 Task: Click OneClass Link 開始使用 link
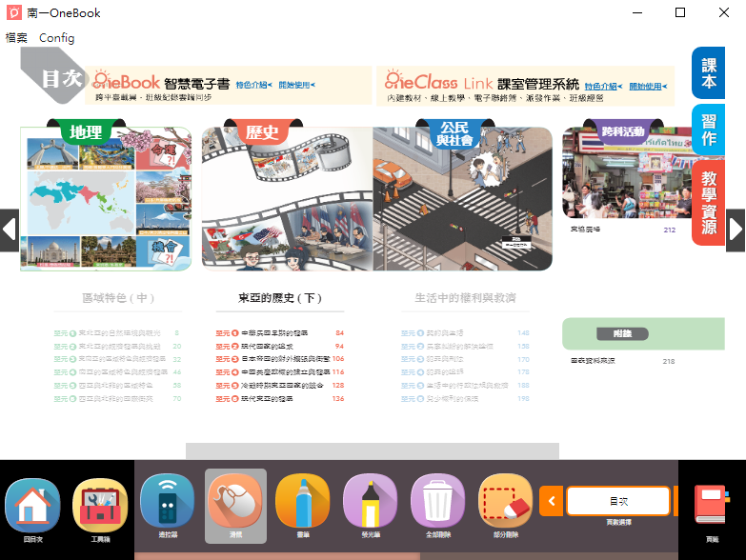(645, 87)
